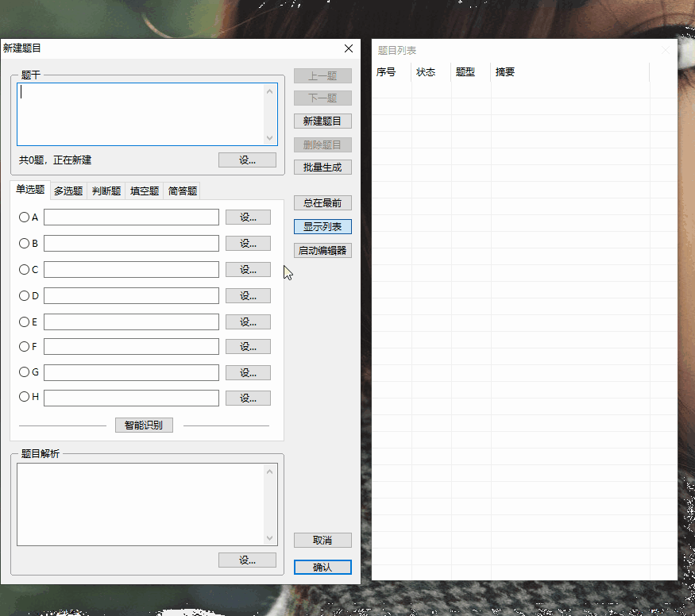Open the 判断题 tab

(x=106, y=191)
